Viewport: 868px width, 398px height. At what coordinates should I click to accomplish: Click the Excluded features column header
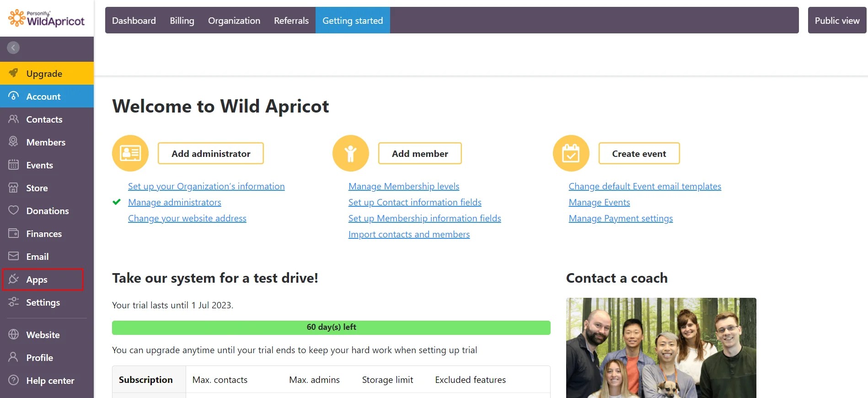point(470,380)
